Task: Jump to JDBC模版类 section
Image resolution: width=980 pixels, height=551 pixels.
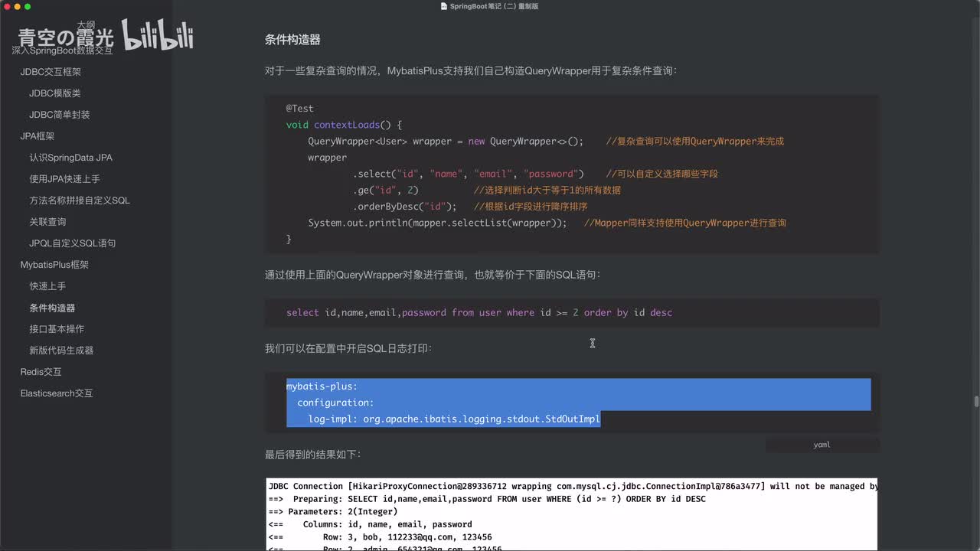Action: click(54, 93)
